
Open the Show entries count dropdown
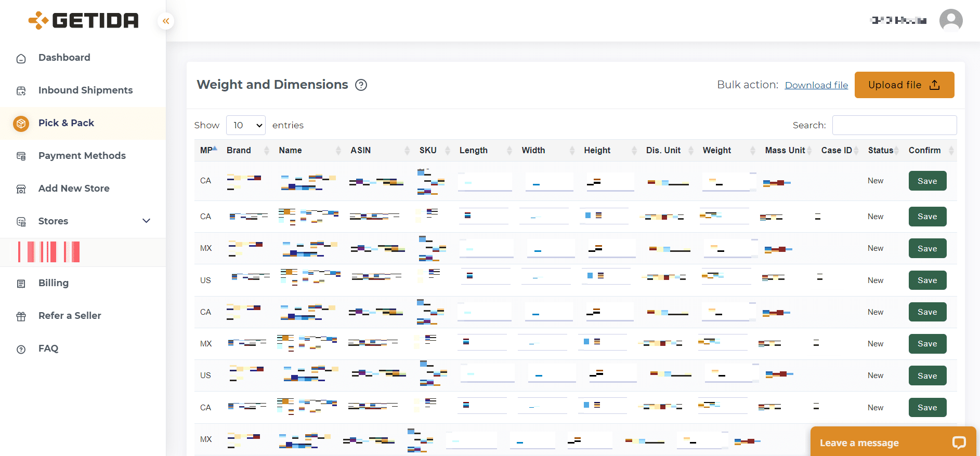[x=246, y=125]
